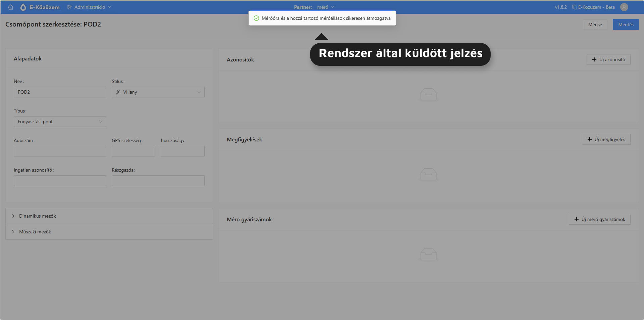Add a new identifier with Új azonosító

(608, 59)
